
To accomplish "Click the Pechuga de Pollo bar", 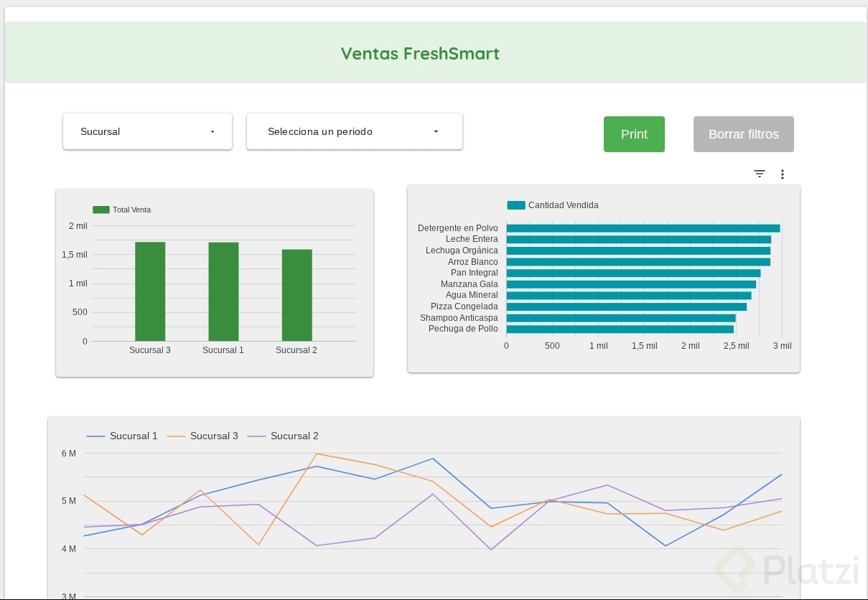I will [x=620, y=329].
